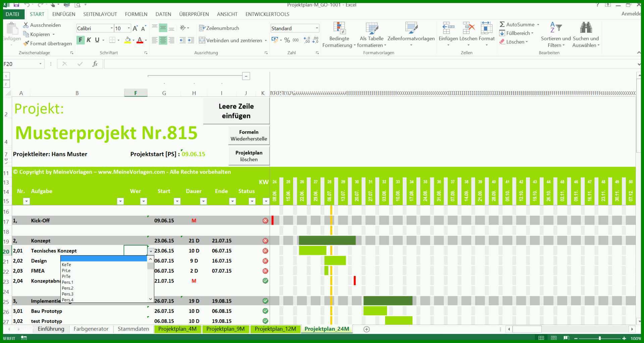Click the zoom slider handle
The height and width of the screenshot is (343, 644).
click(x=600, y=338)
